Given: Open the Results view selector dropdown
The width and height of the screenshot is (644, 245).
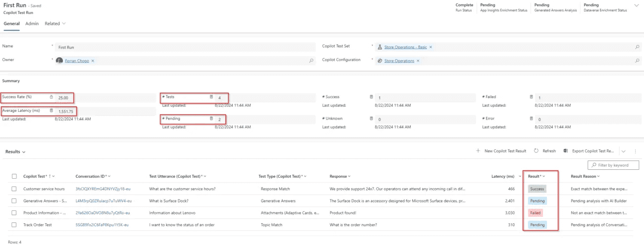Looking at the screenshot, I should pyautogui.click(x=15, y=152).
